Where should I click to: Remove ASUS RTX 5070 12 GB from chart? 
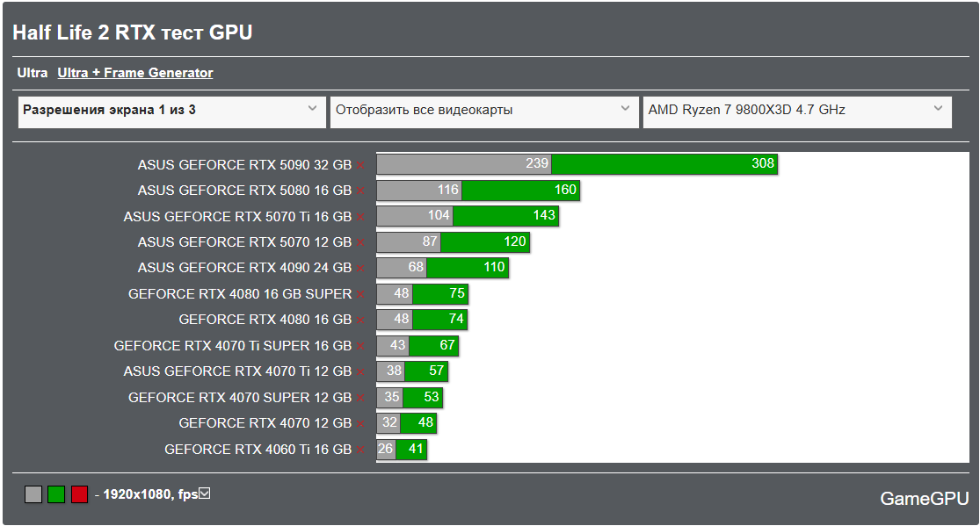[x=359, y=243]
